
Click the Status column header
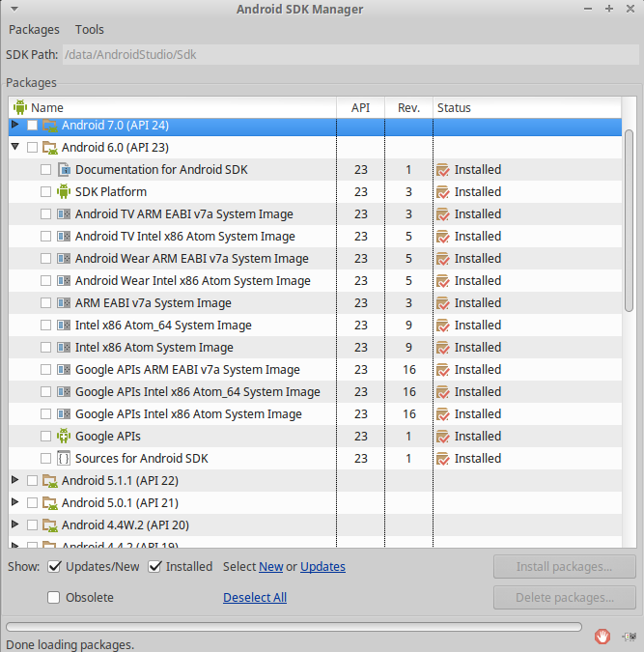click(x=527, y=107)
